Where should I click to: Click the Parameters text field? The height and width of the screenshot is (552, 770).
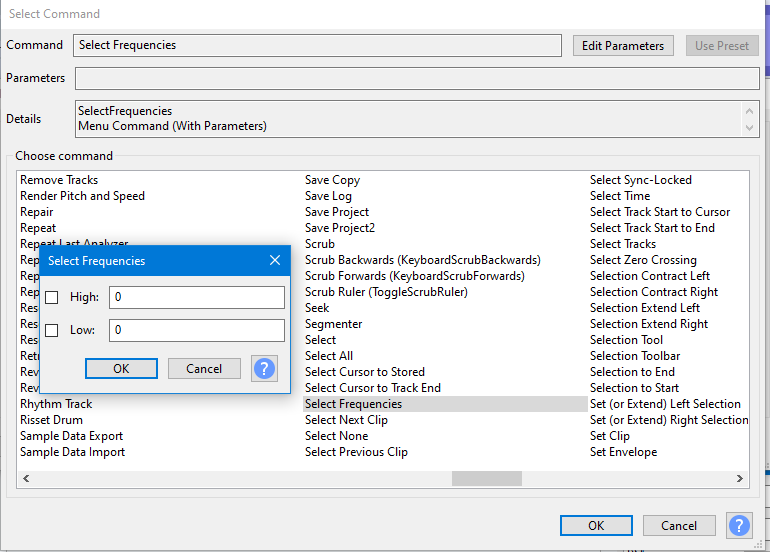(x=417, y=79)
